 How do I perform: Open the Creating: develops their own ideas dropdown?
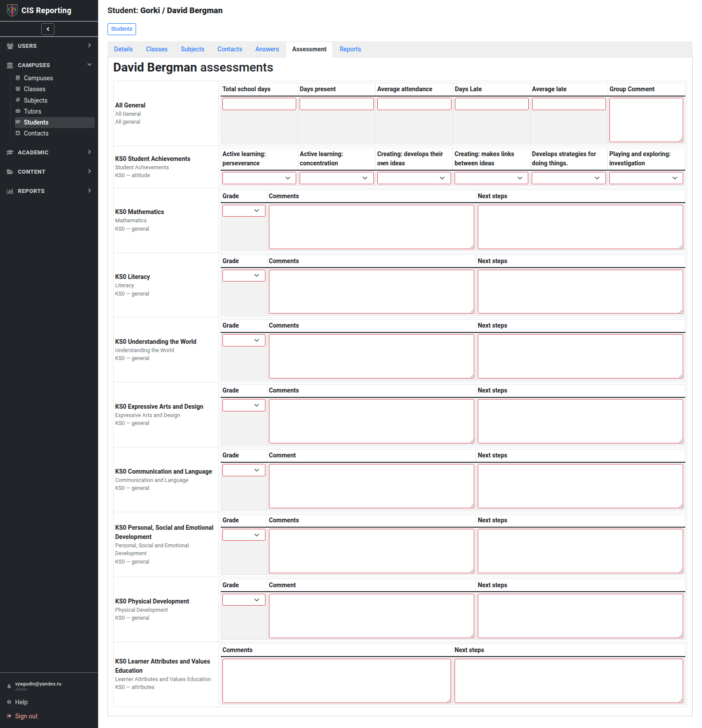[x=414, y=178]
